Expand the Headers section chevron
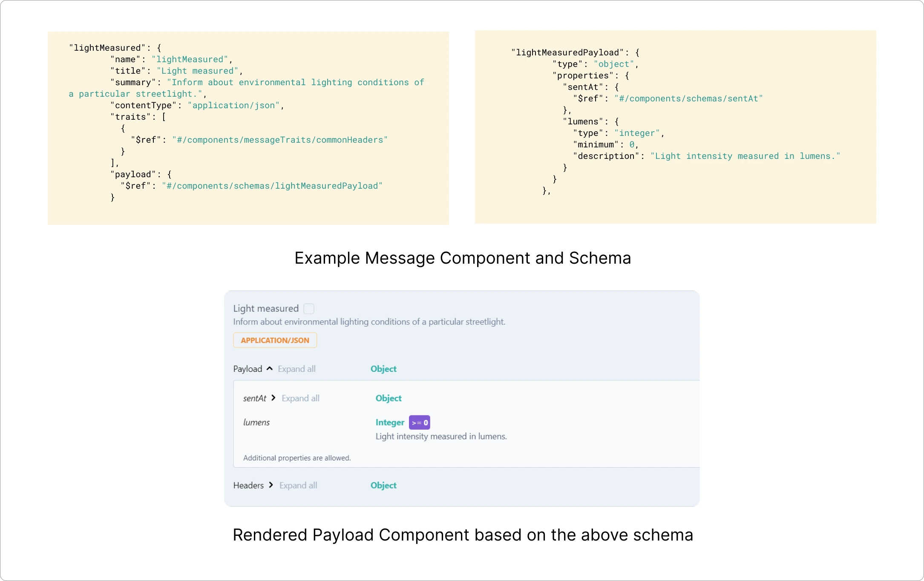The height and width of the screenshot is (581, 924). (x=271, y=485)
